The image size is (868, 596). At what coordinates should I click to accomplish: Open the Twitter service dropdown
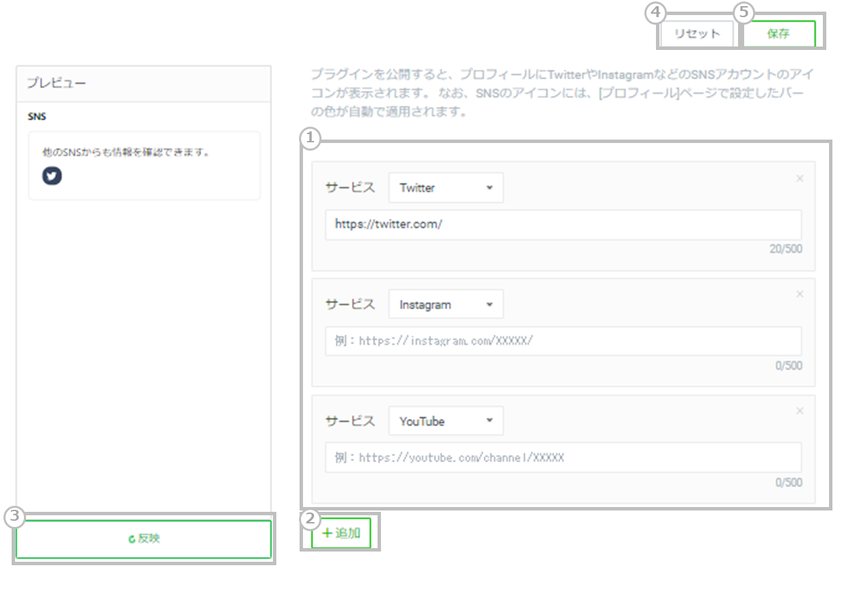tap(445, 188)
